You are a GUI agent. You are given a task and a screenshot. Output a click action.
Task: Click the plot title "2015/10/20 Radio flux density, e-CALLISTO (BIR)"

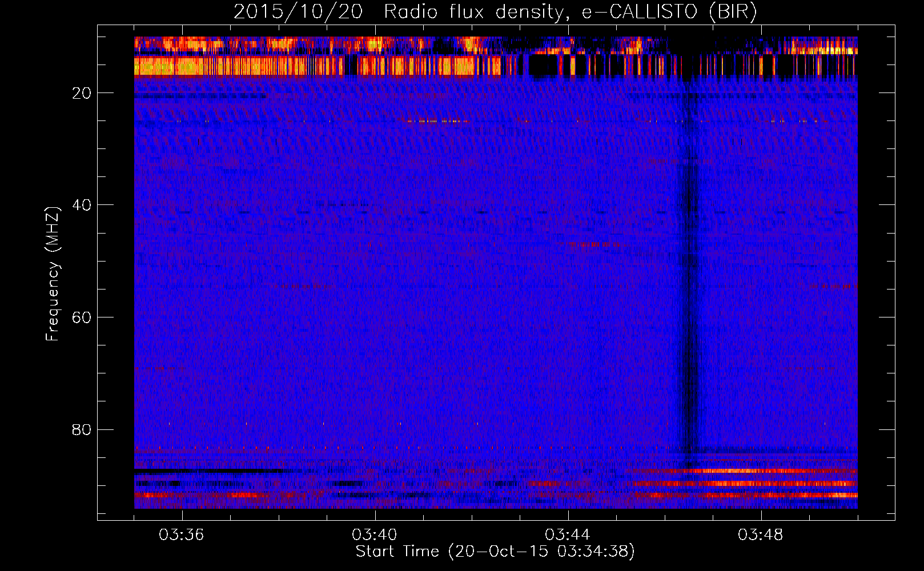click(495, 11)
